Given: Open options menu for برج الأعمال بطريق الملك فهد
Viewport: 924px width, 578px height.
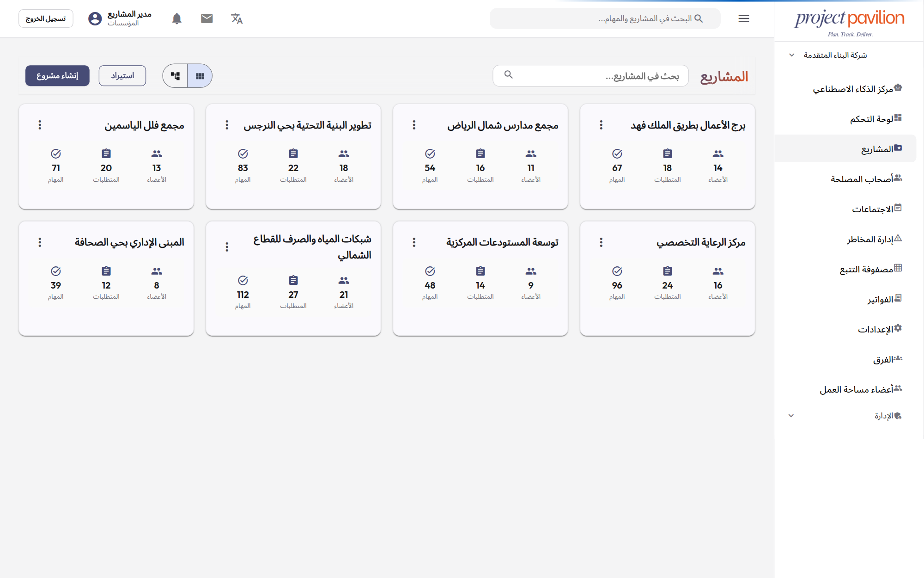Looking at the screenshot, I should tap(601, 125).
